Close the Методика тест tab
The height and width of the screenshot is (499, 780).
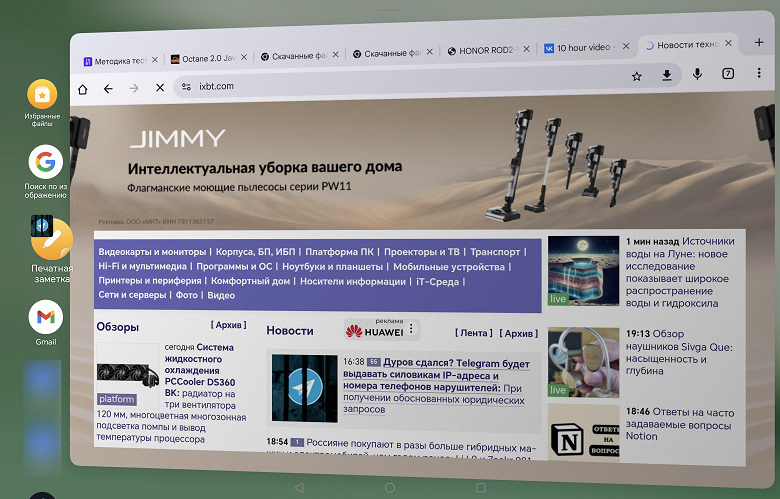155,60
